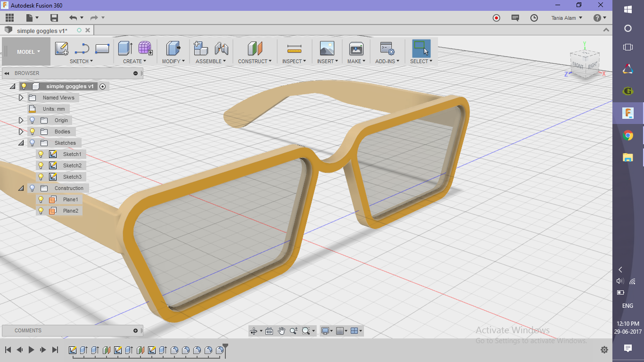Toggle visibility of the Bodies folder
Screen dimensions: 644x362
pyautogui.click(x=33, y=132)
